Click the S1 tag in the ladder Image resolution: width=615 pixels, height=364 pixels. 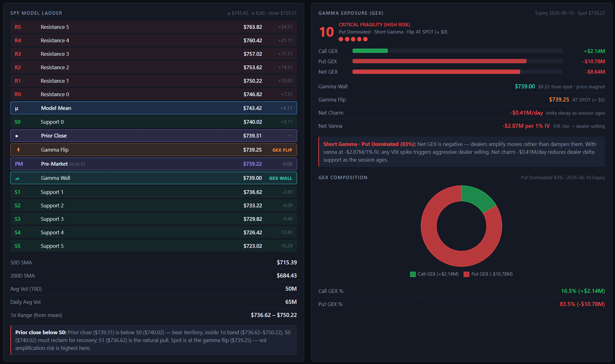tap(18, 192)
